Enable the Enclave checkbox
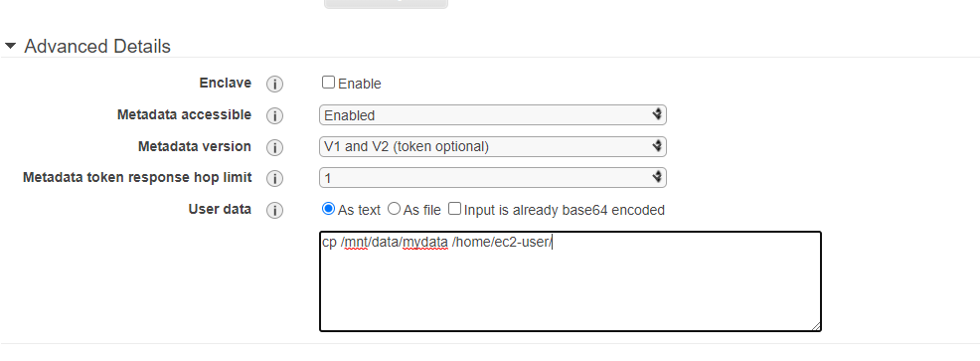The height and width of the screenshot is (361, 980). 328,82
